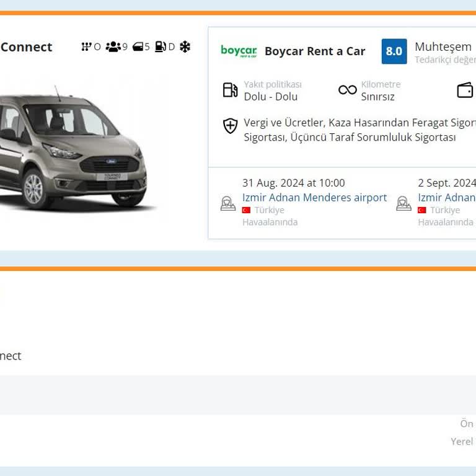Click the Boycar logo
476x476 pixels.
239,51
